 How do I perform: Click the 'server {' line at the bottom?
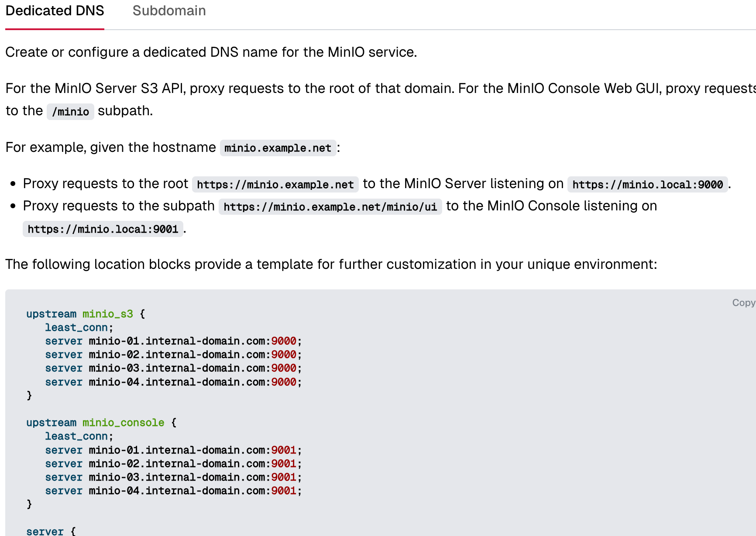click(x=51, y=531)
